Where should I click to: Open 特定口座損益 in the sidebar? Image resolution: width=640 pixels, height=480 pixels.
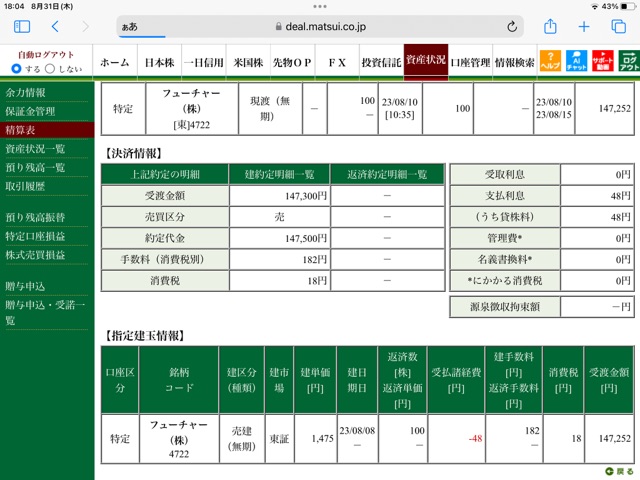tap(35, 236)
